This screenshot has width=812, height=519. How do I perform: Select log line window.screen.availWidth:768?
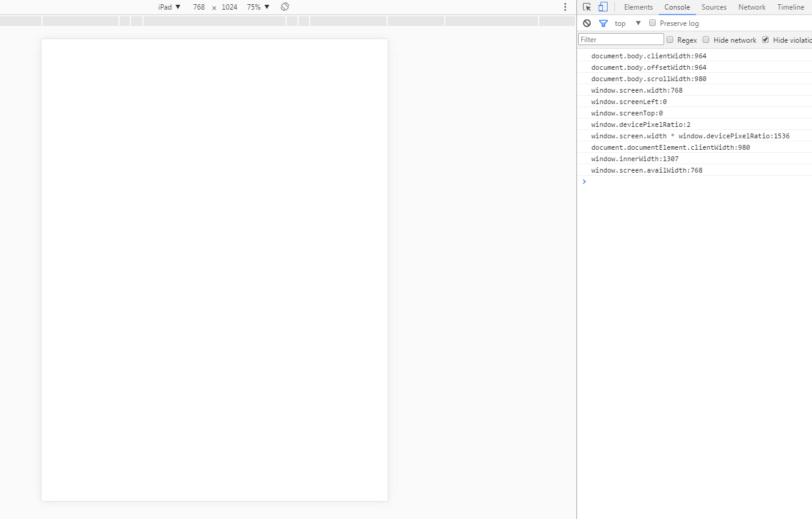click(x=694, y=170)
